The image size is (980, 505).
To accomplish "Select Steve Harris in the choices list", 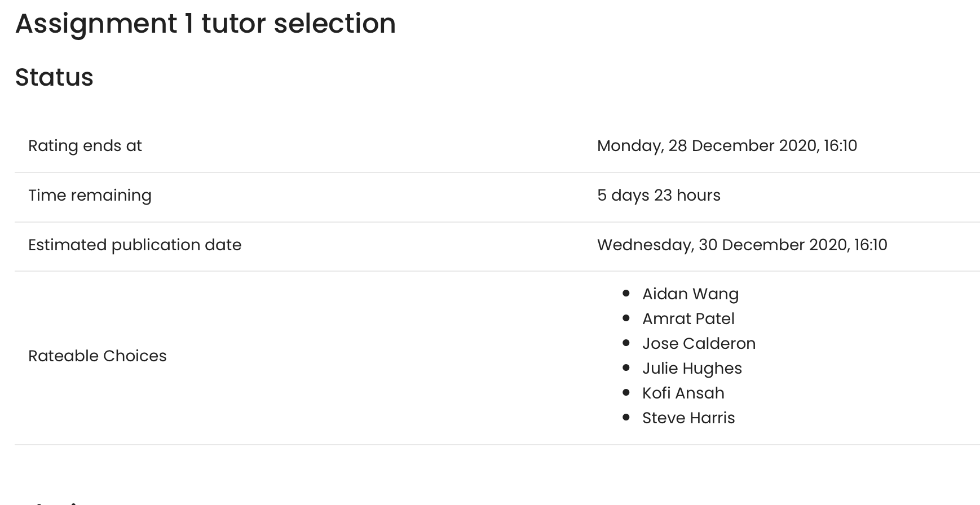I will point(688,418).
